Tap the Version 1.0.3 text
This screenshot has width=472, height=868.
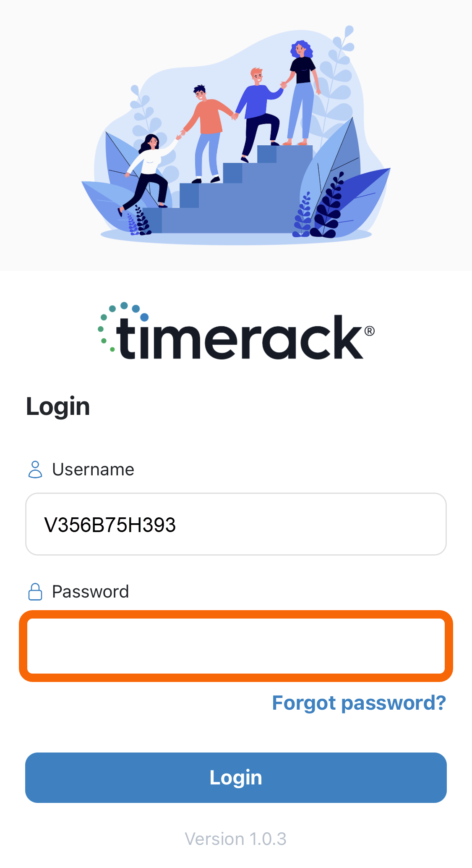coord(236,839)
